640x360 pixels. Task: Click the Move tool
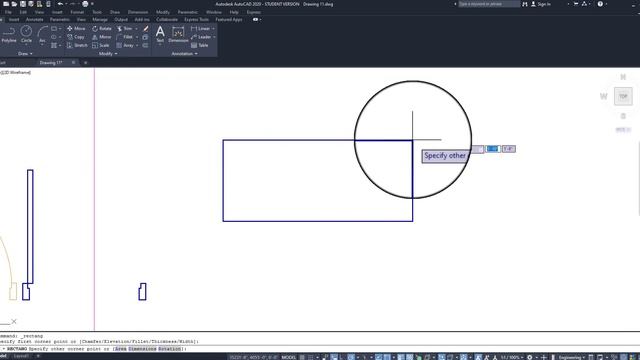[x=76, y=29]
